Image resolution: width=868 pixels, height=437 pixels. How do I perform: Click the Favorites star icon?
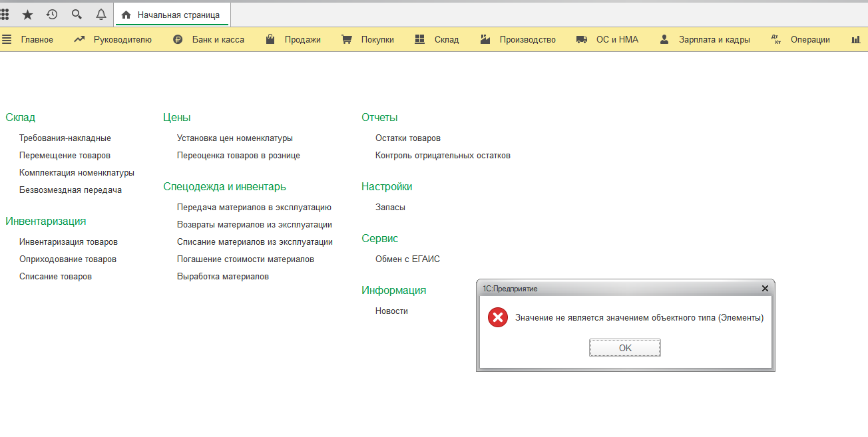[27, 14]
